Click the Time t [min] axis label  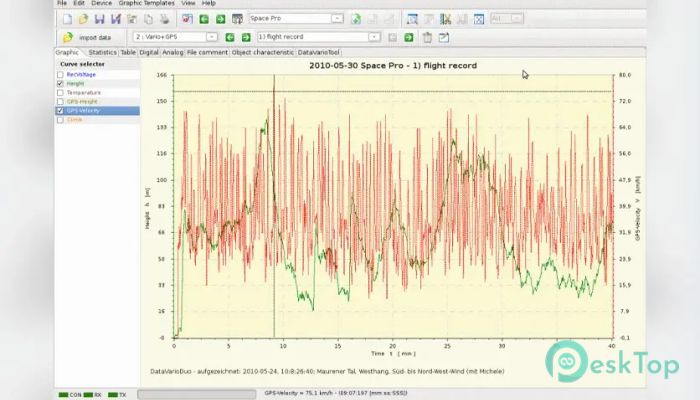coord(393,354)
